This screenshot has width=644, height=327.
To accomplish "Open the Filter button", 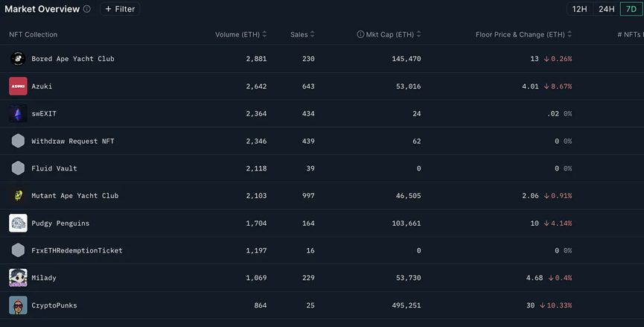I will (120, 9).
